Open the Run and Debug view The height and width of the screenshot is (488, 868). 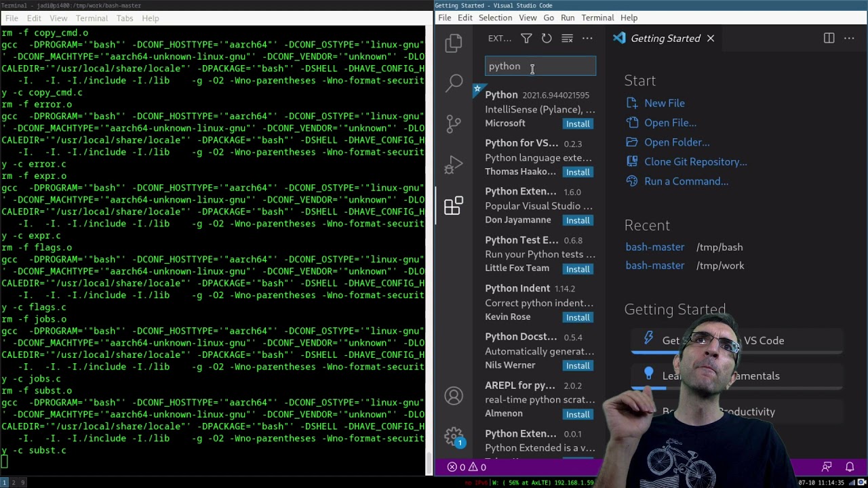[454, 164]
